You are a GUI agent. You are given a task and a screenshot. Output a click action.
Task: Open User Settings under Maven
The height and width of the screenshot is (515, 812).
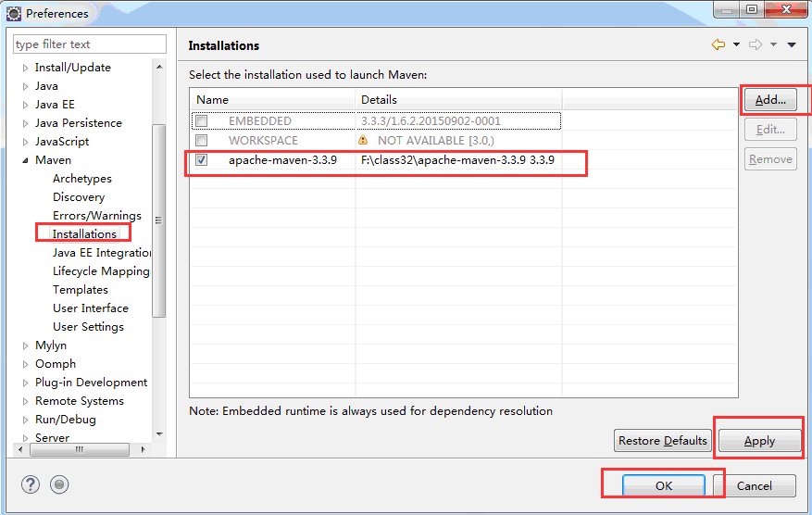(88, 327)
